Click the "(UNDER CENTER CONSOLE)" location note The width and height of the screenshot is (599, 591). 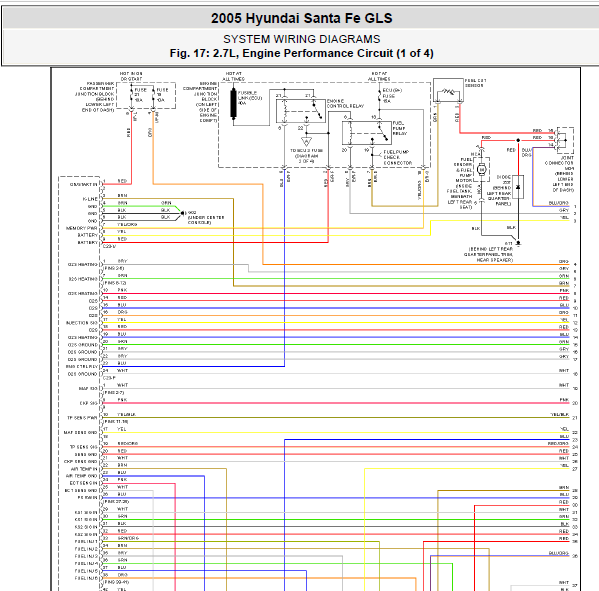tap(206, 220)
